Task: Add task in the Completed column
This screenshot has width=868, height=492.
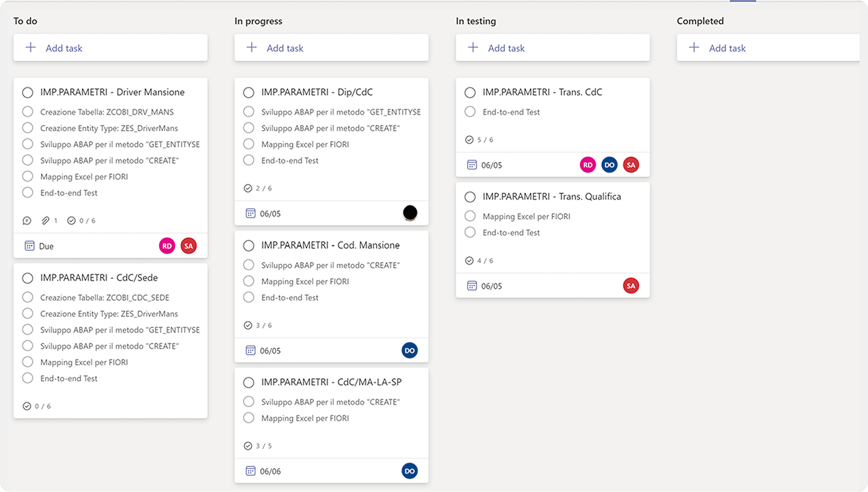Action: tap(727, 48)
